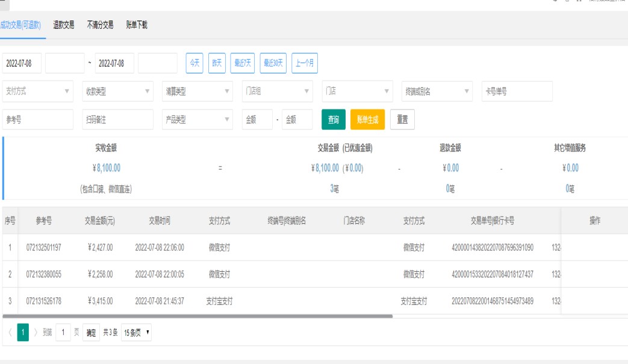Image resolution: width=628 pixels, height=364 pixels.
Task: Click the yellow 账单生成 button
Action: click(367, 119)
